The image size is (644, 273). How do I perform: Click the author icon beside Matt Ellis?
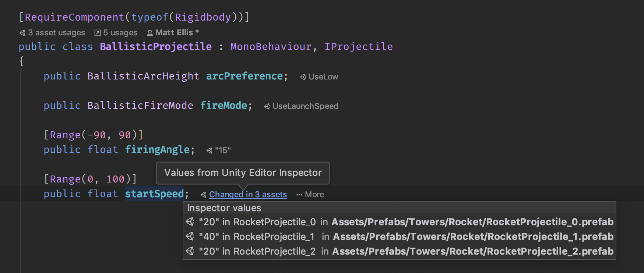click(150, 33)
